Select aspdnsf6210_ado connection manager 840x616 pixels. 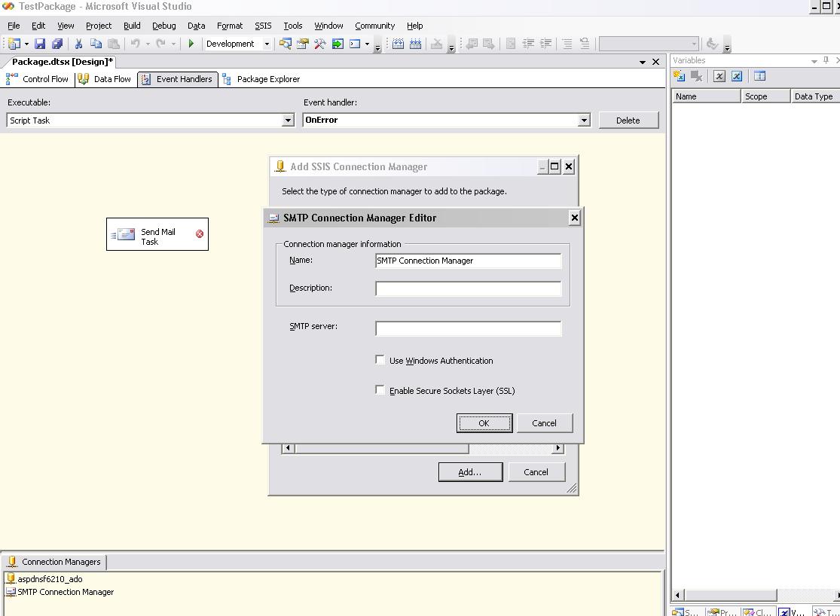tap(50, 579)
